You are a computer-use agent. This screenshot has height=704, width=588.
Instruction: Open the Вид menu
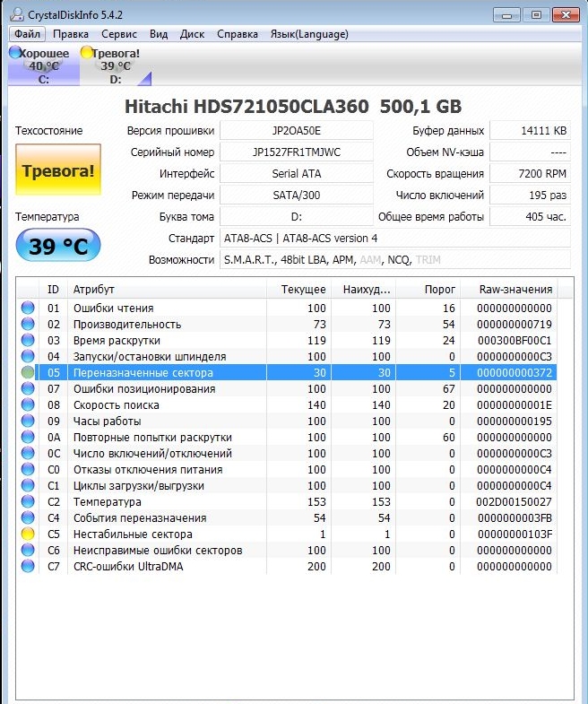pyautogui.click(x=159, y=34)
